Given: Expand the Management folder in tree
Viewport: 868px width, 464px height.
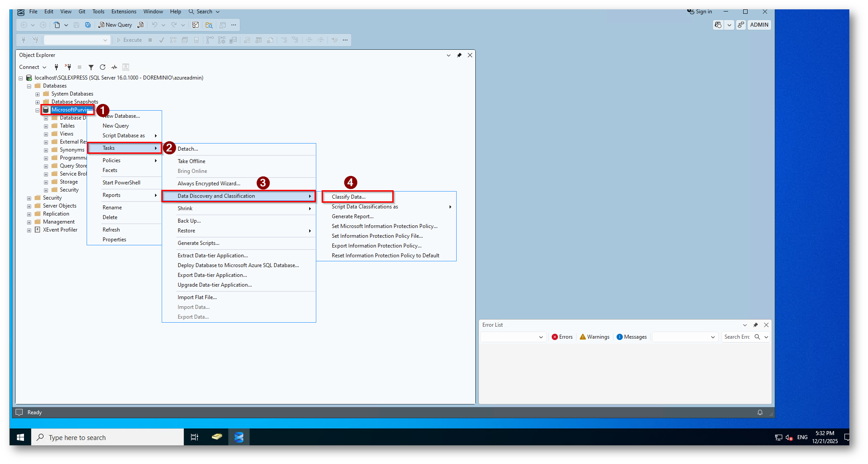Looking at the screenshot, I should click(29, 222).
